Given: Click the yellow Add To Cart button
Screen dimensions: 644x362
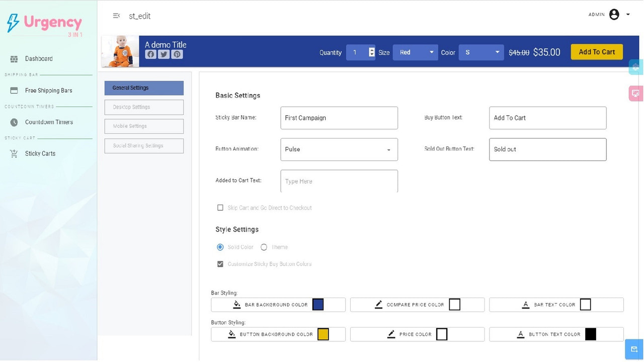Looking at the screenshot, I should (597, 52).
